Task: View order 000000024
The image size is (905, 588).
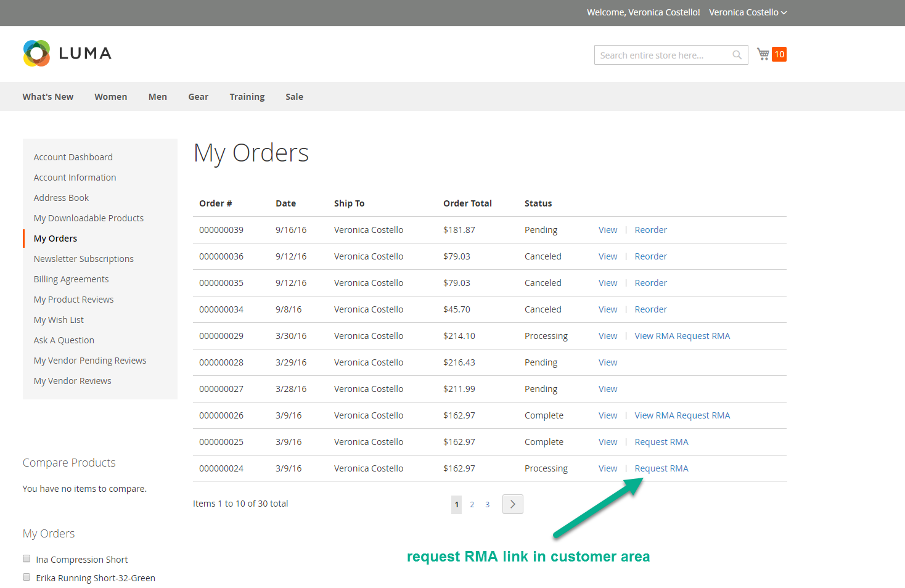Action: tap(608, 468)
